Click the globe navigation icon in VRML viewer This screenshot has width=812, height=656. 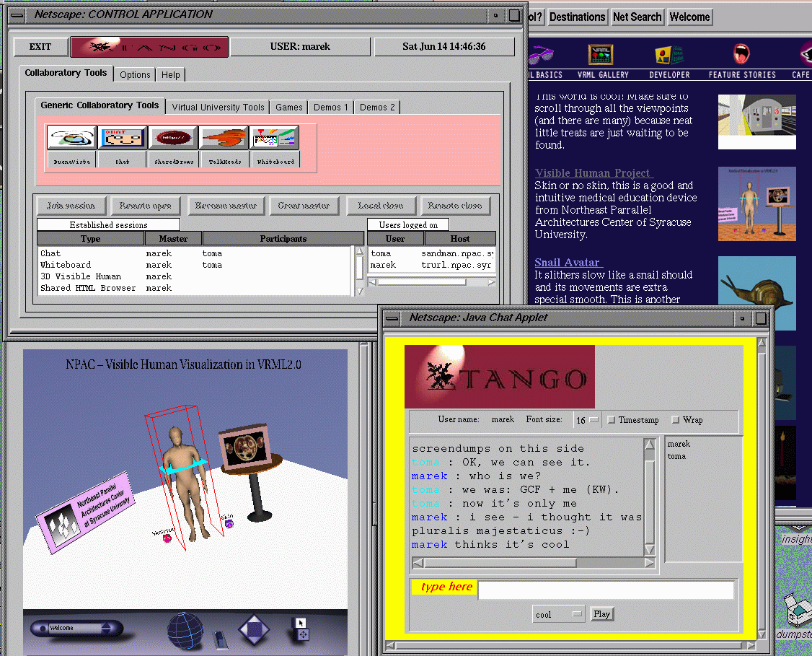click(185, 630)
